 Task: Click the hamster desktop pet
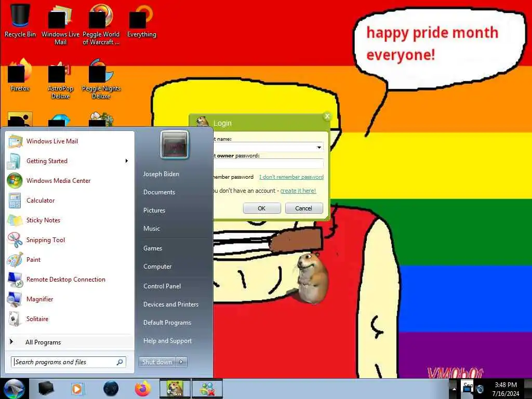(x=312, y=278)
